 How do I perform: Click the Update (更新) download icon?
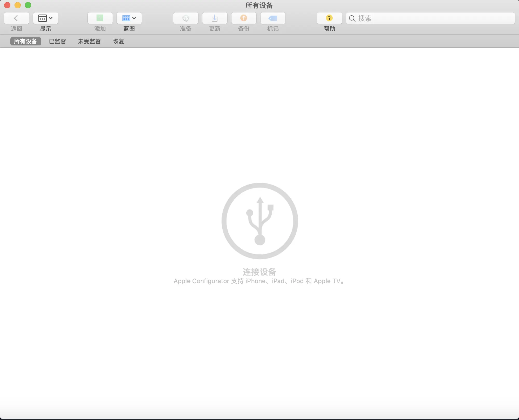click(x=215, y=18)
